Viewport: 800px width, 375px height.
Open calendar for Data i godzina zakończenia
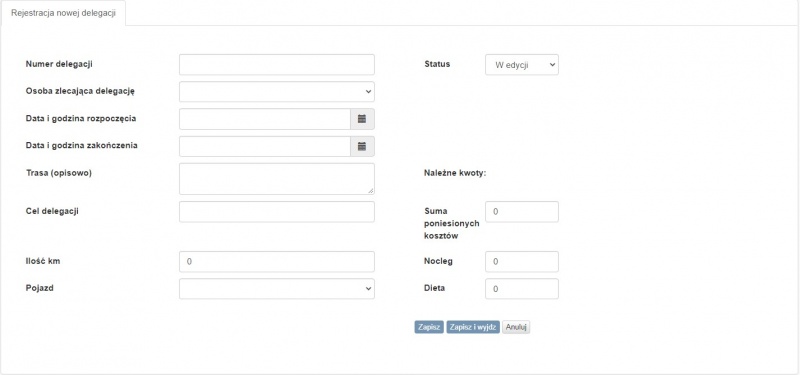coord(362,146)
